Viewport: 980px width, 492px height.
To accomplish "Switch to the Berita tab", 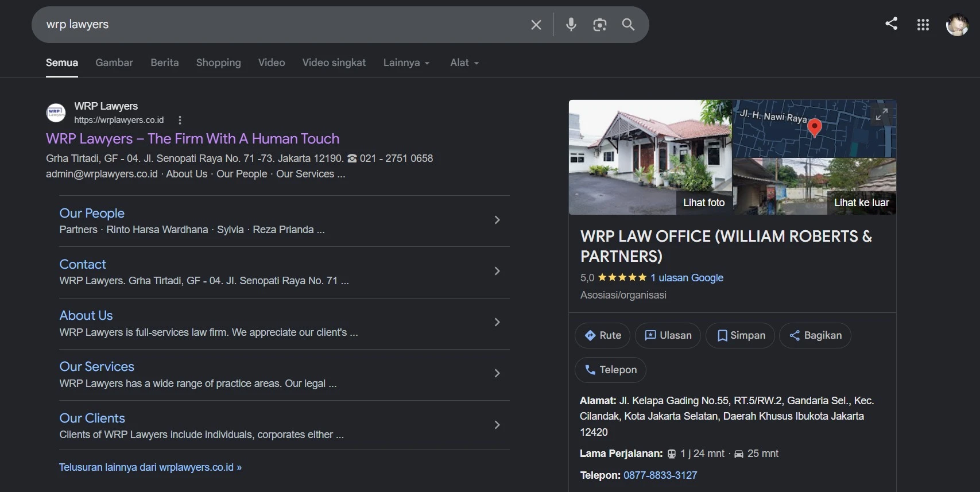I will point(165,63).
